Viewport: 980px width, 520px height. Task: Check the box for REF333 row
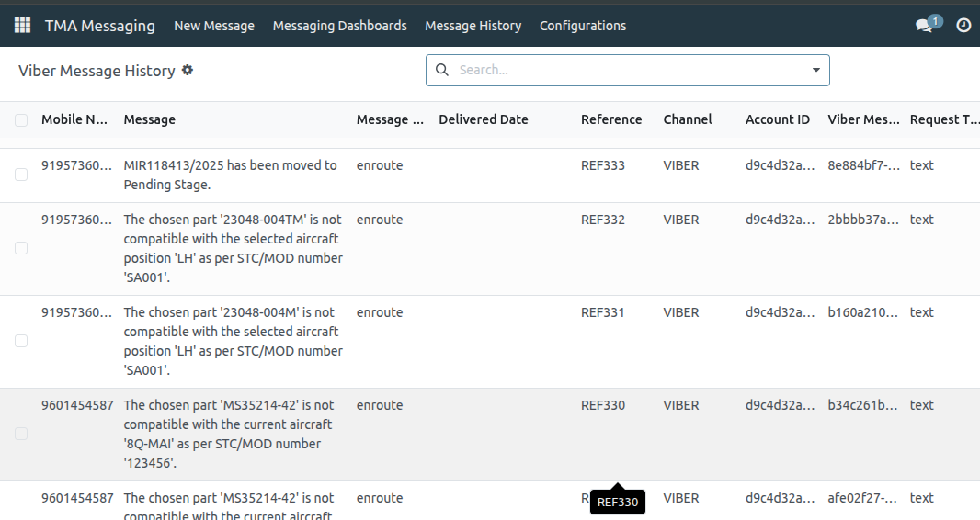point(21,175)
